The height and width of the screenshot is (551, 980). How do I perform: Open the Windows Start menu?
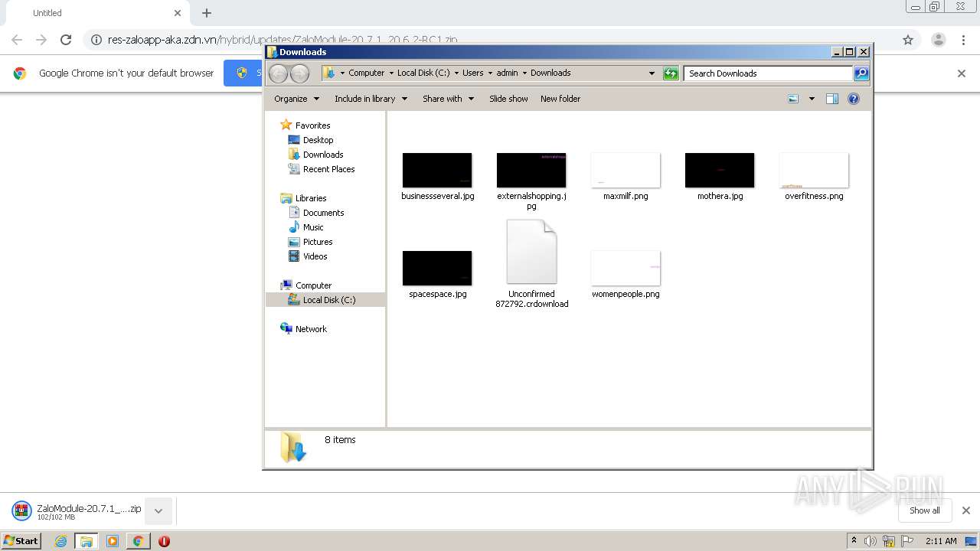[21, 541]
